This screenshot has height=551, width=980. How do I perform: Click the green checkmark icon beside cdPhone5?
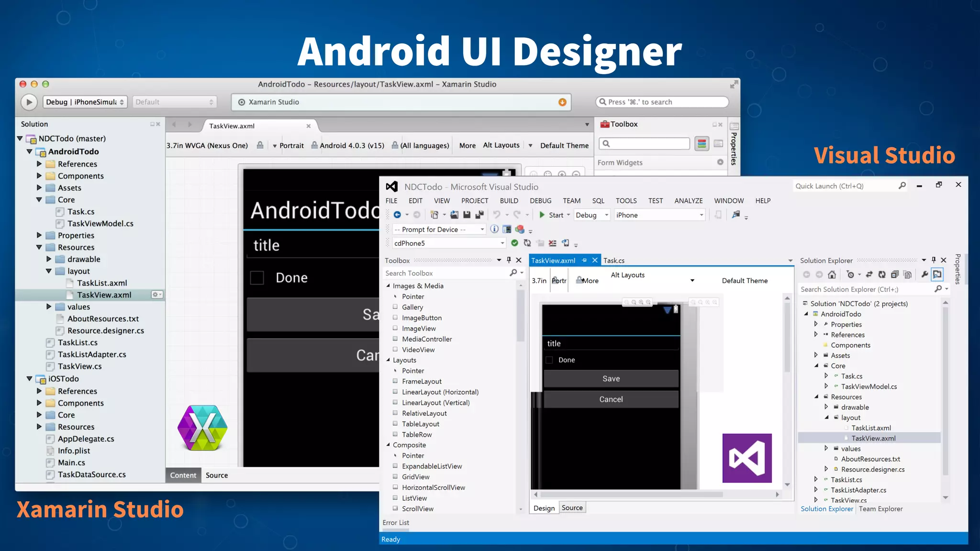[x=514, y=243]
